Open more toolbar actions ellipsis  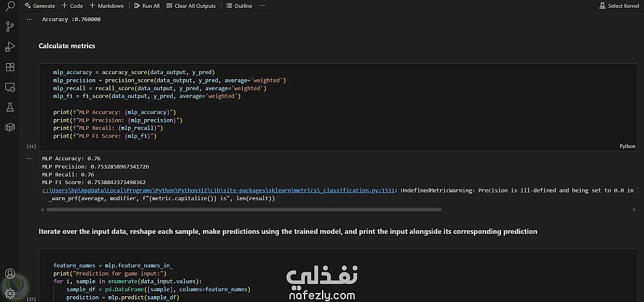click(262, 6)
